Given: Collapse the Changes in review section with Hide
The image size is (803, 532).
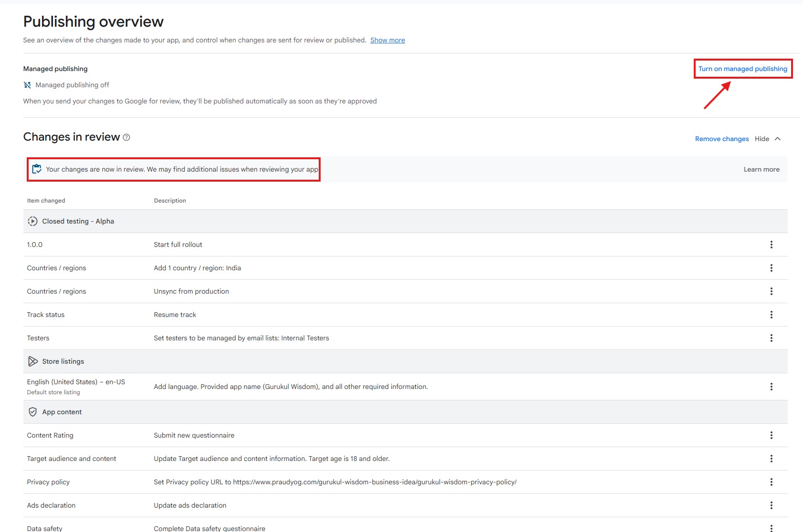Looking at the screenshot, I should tap(761, 139).
